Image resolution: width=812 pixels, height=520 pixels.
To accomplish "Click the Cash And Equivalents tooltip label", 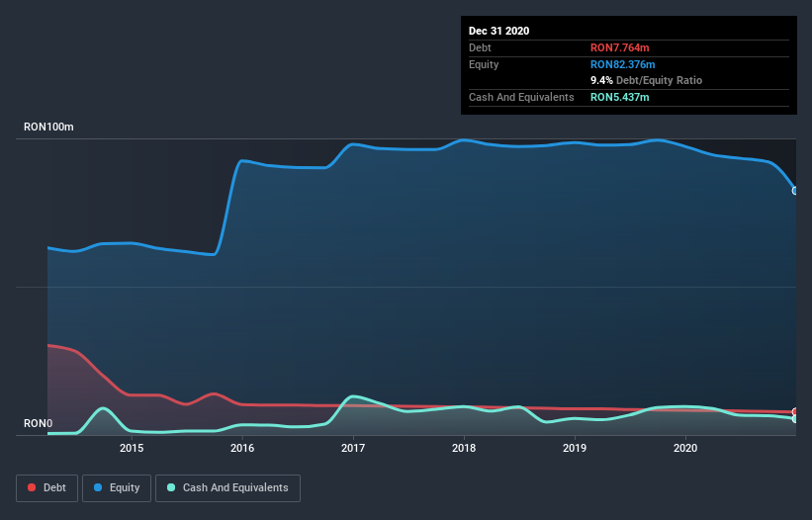I will (521, 97).
